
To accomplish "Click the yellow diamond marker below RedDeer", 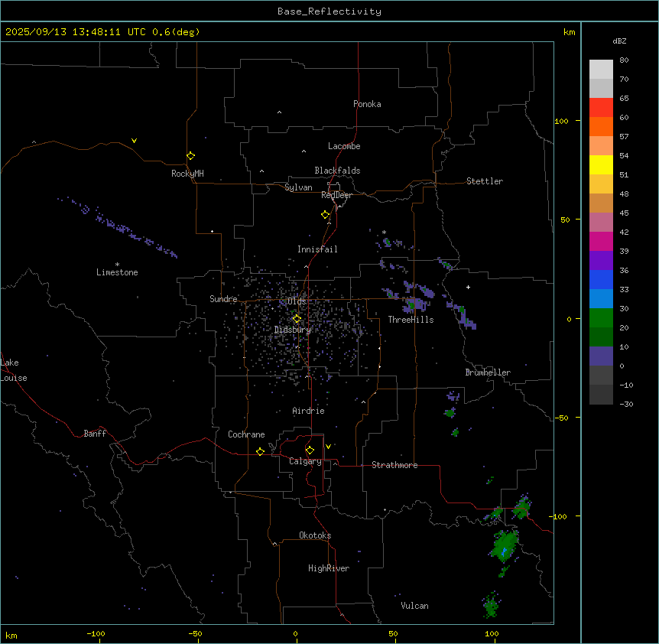I will 326,215.
